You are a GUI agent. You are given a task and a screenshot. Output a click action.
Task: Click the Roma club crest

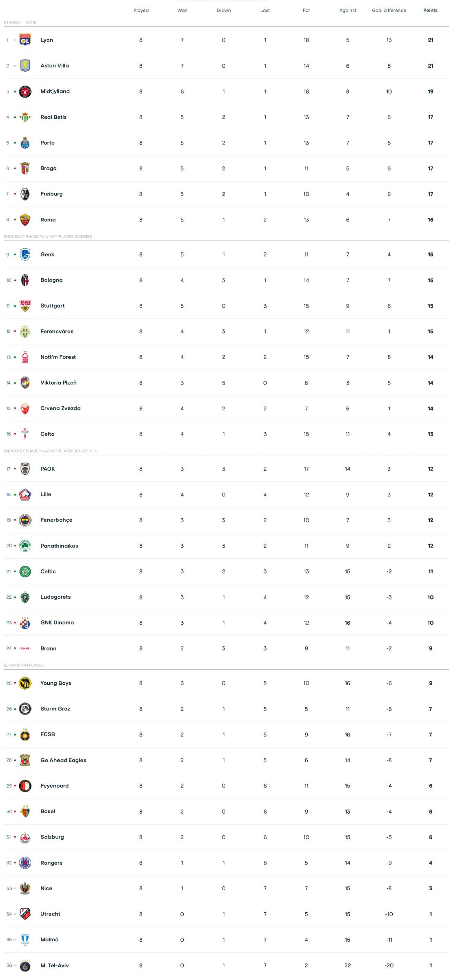[x=25, y=220]
